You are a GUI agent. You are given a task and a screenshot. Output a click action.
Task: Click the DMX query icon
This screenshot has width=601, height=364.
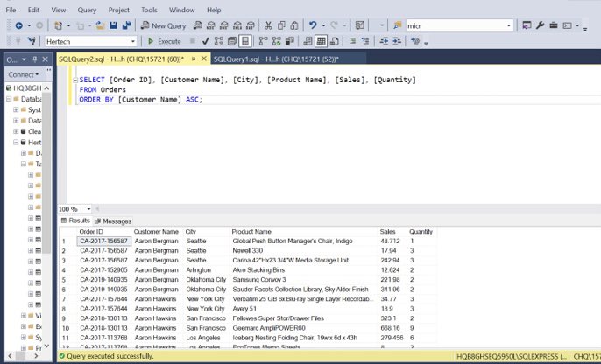tap(224, 25)
